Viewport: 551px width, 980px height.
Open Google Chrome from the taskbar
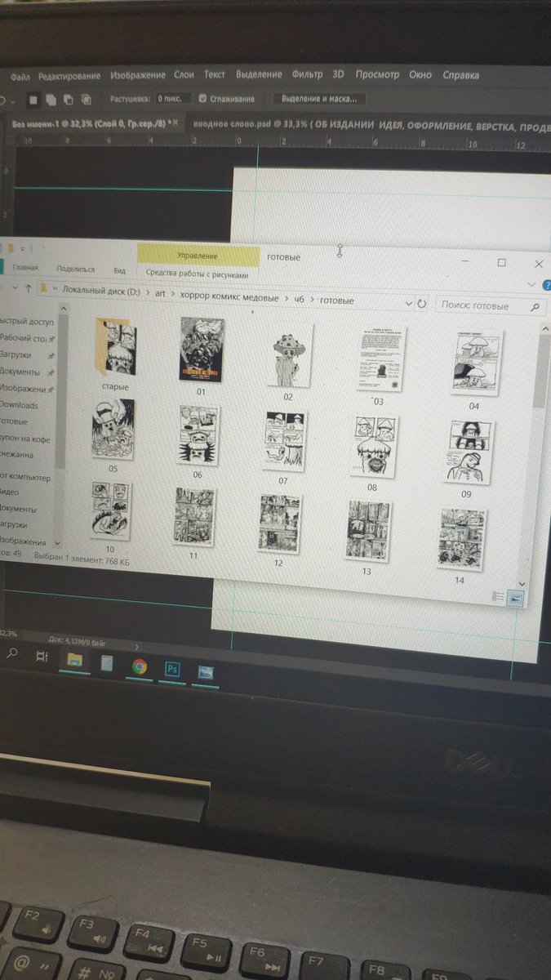(140, 666)
